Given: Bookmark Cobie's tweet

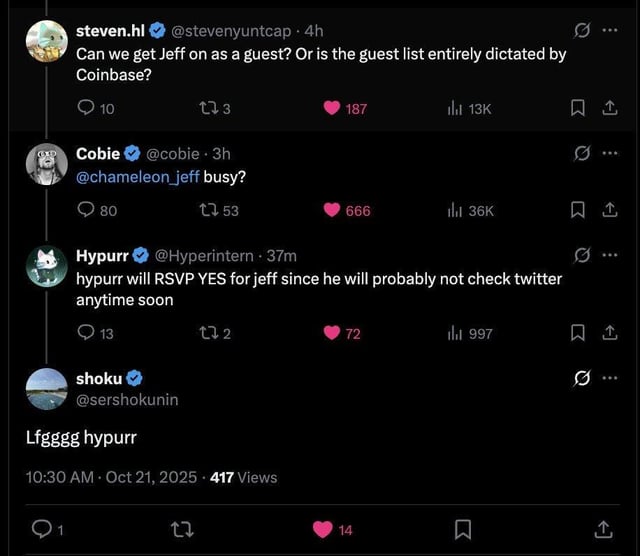Looking at the screenshot, I should point(577,210).
